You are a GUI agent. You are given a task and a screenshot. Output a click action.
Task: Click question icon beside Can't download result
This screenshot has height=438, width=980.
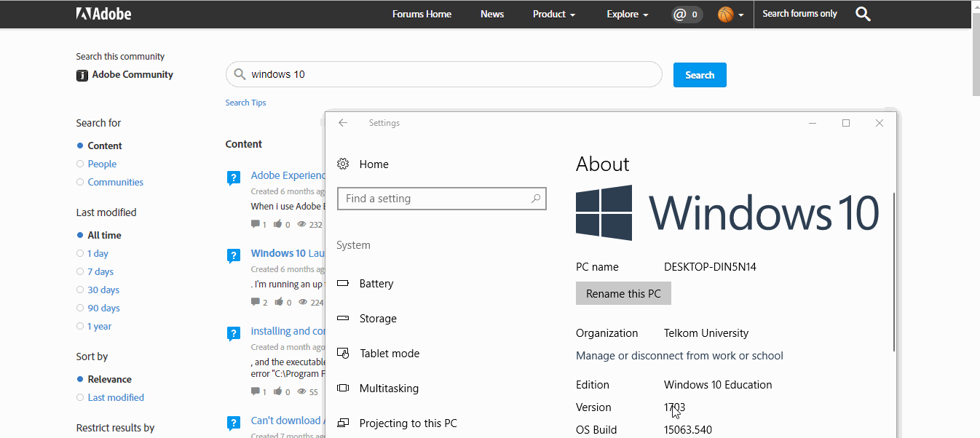tap(233, 423)
